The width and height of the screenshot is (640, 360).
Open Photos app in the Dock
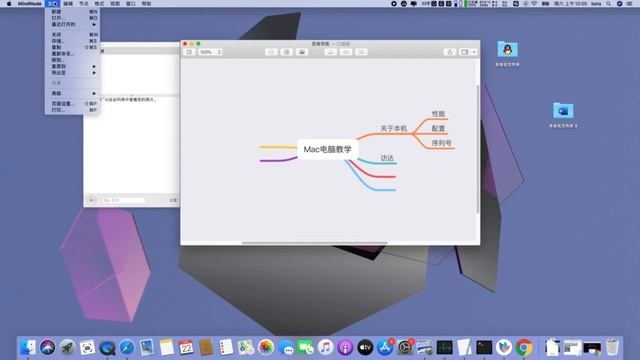point(266,347)
